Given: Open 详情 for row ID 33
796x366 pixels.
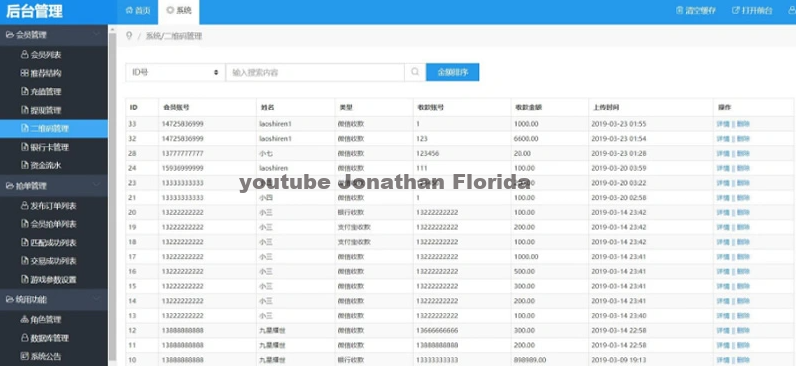Looking at the screenshot, I should pos(723,124).
